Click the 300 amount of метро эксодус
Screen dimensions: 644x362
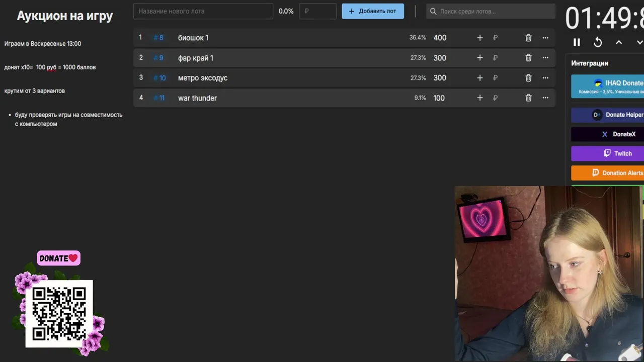(440, 78)
